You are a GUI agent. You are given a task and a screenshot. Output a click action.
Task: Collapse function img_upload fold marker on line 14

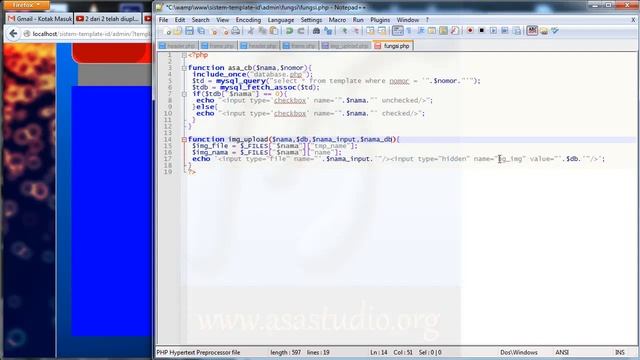[184, 140]
